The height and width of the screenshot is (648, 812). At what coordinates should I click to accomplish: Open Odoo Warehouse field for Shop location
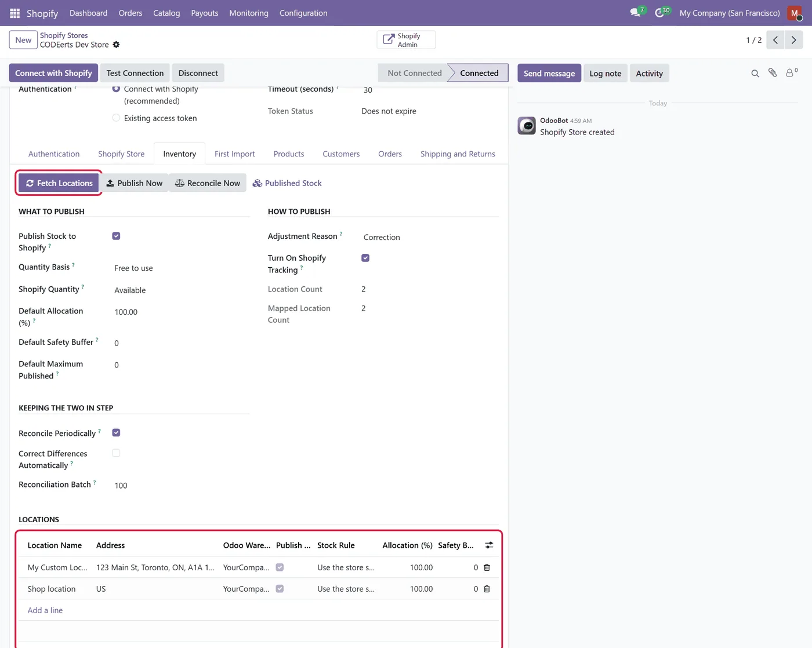click(246, 589)
